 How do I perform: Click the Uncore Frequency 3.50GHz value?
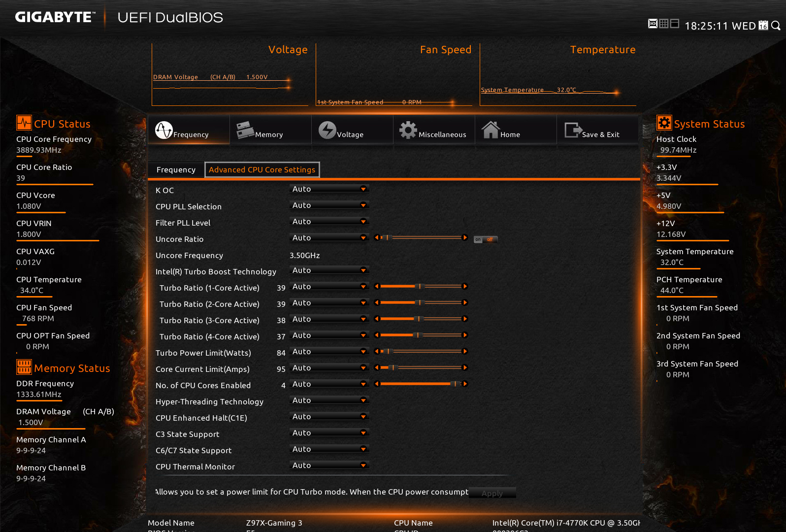click(x=305, y=255)
